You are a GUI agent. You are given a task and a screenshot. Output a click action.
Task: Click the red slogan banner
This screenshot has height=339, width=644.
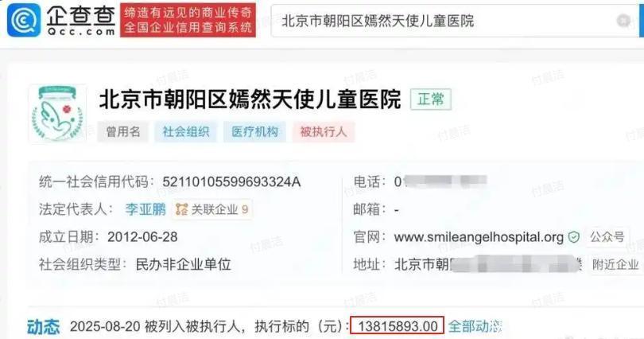click(188, 20)
